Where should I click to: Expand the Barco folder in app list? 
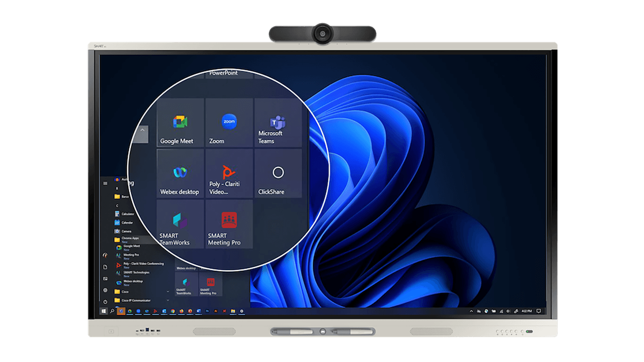click(122, 197)
